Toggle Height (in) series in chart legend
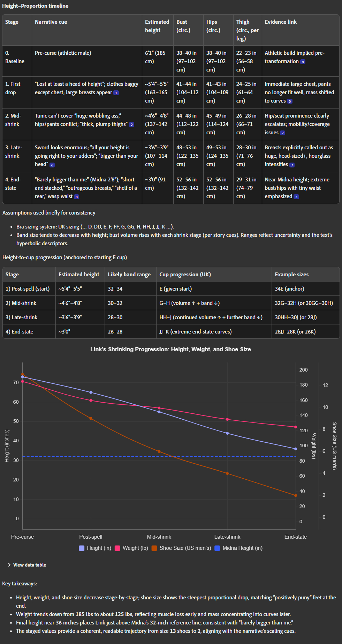The width and height of the screenshot is (342, 644). [x=95, y=548]
